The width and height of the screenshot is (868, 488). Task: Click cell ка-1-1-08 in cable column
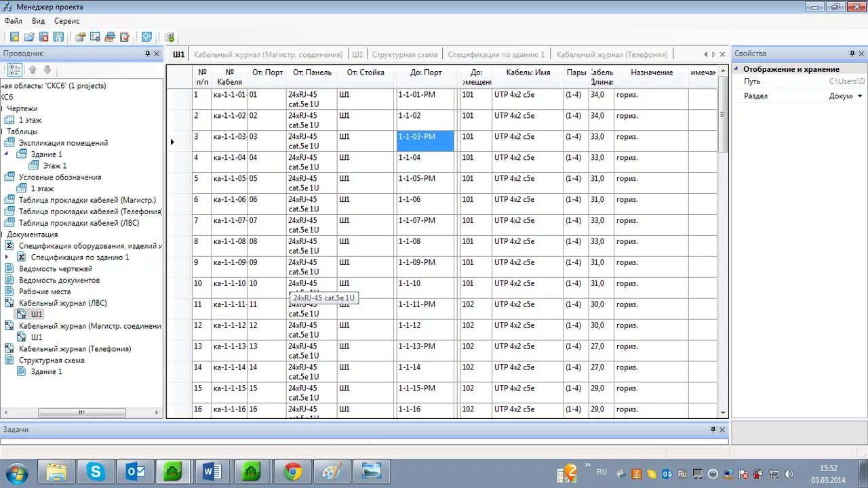pos(229,246)
